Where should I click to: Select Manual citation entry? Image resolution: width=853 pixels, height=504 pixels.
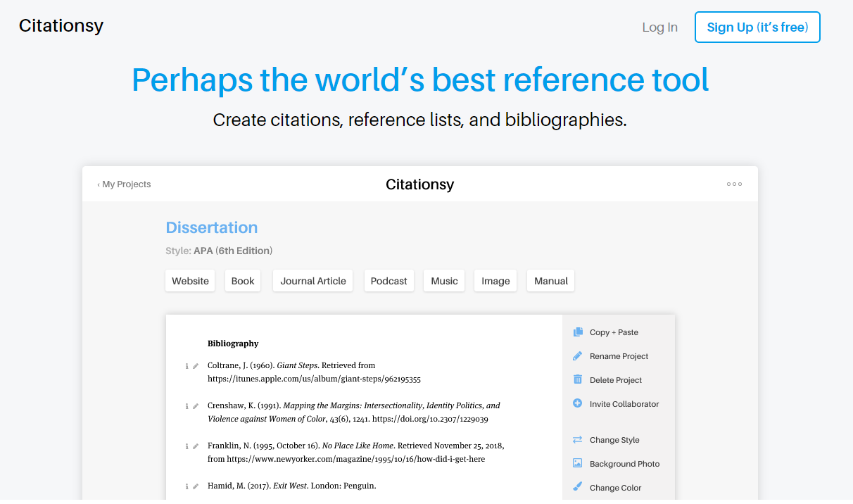point(550,281)
